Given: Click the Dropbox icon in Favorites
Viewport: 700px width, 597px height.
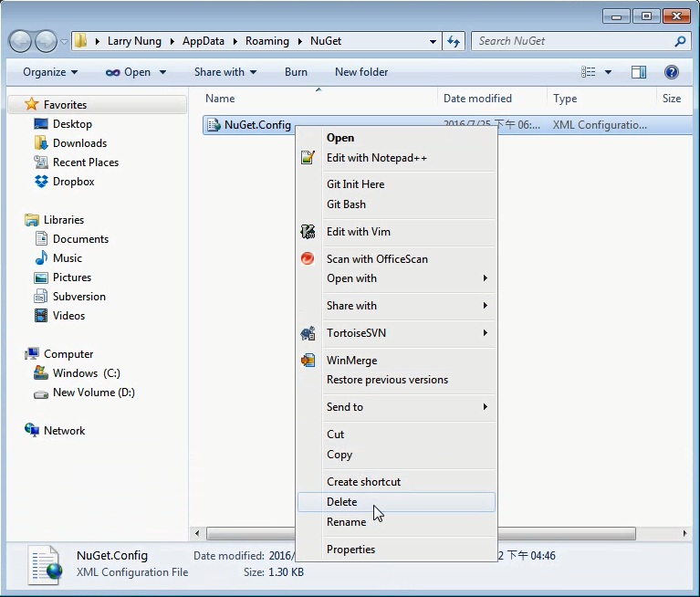Looking at the screenshot, I should tap(41, 182).
